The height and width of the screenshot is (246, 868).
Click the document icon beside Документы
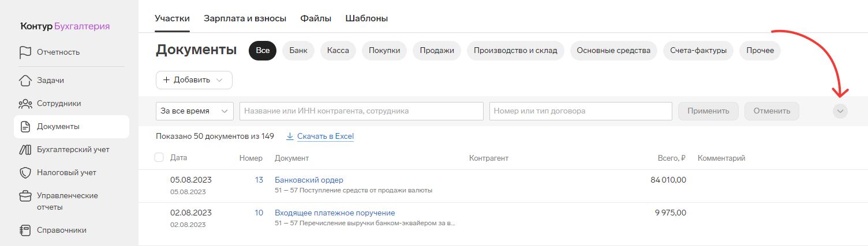[x=25, y=126]
